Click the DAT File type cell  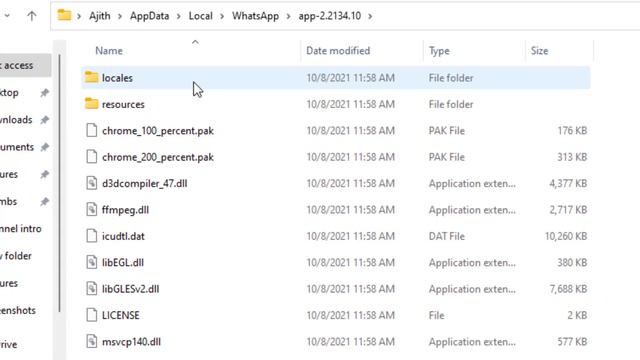(x=447, y=236)
